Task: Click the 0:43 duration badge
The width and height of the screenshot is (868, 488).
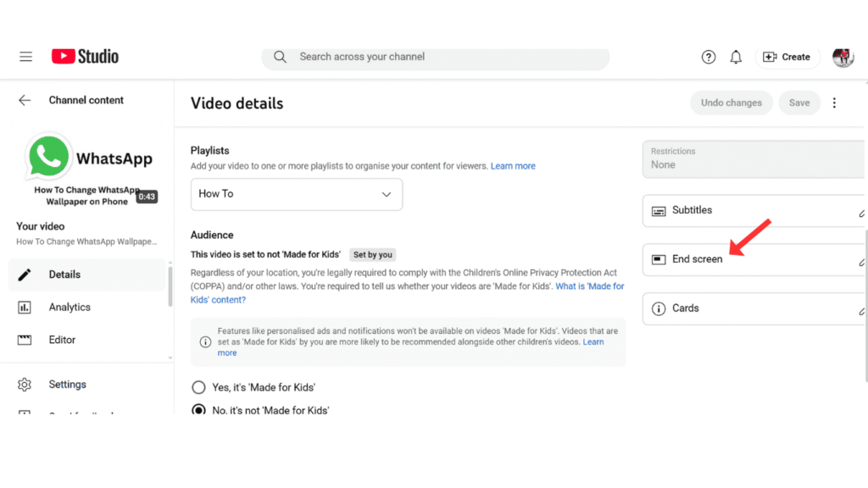Action: [x=147, y=197]
